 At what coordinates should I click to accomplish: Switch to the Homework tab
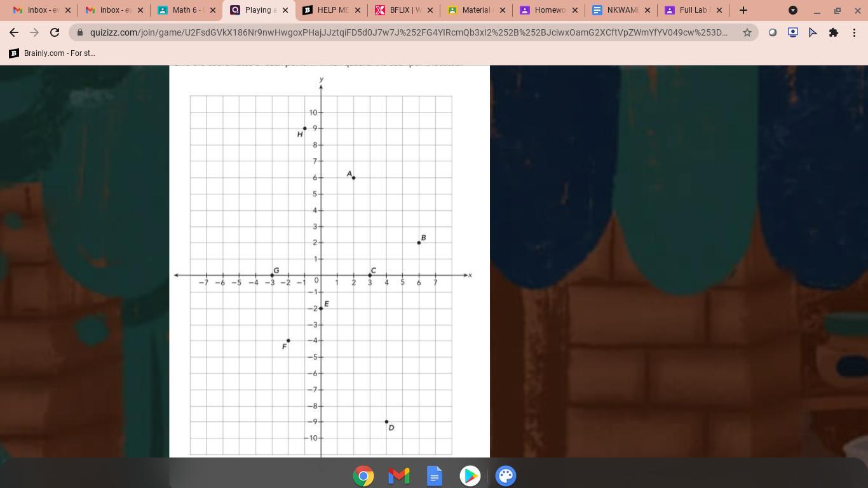[x=549, y=10]
